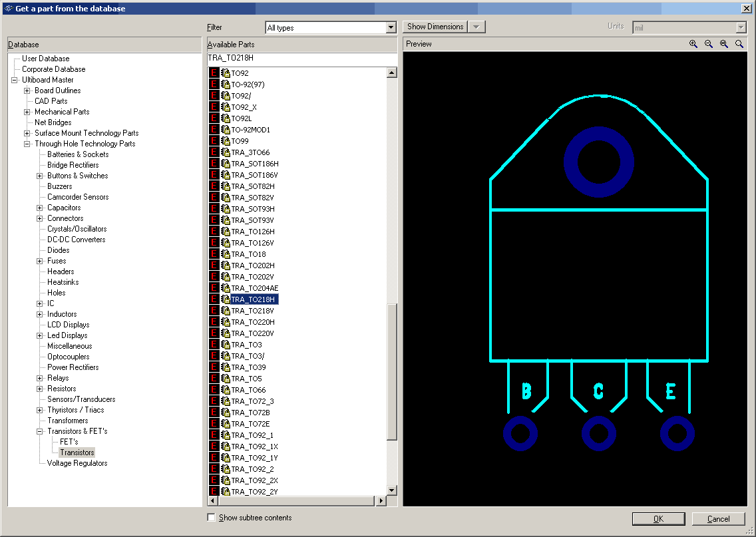This screenshot has width=756, height=537.
Task: Collapse the Transistors & FET's node
Action: click(39, 431)
